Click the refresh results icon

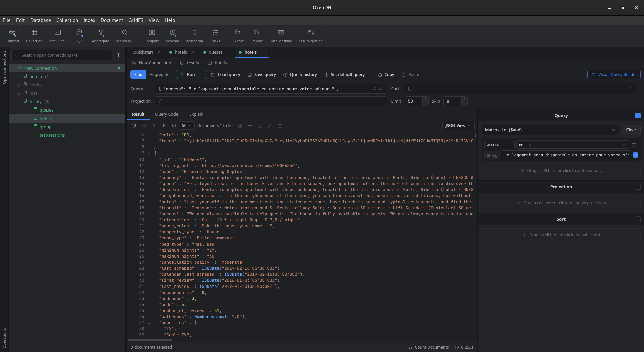(134, 126)
